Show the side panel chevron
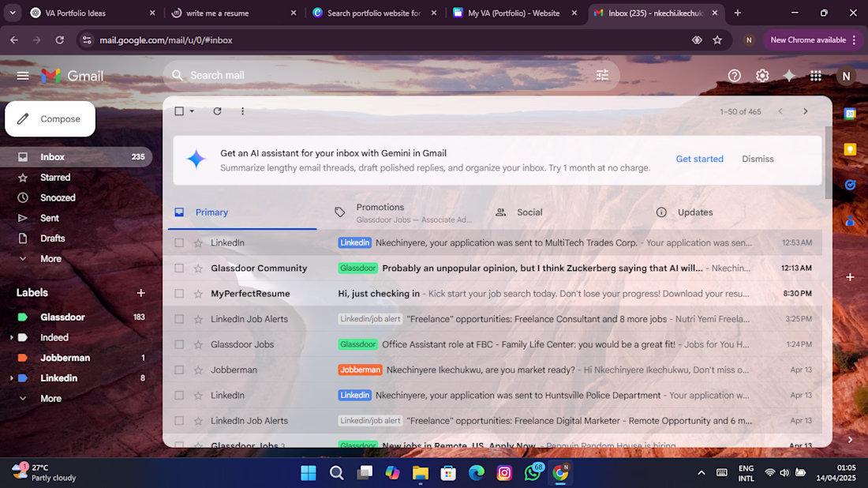Screen dimensions: 868x488 [850, 440]
